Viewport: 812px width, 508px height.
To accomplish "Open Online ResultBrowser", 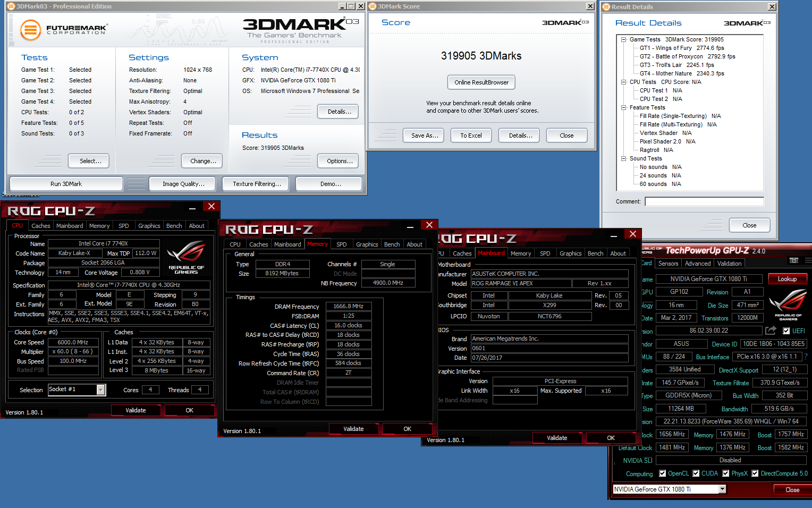I will 481,82.
